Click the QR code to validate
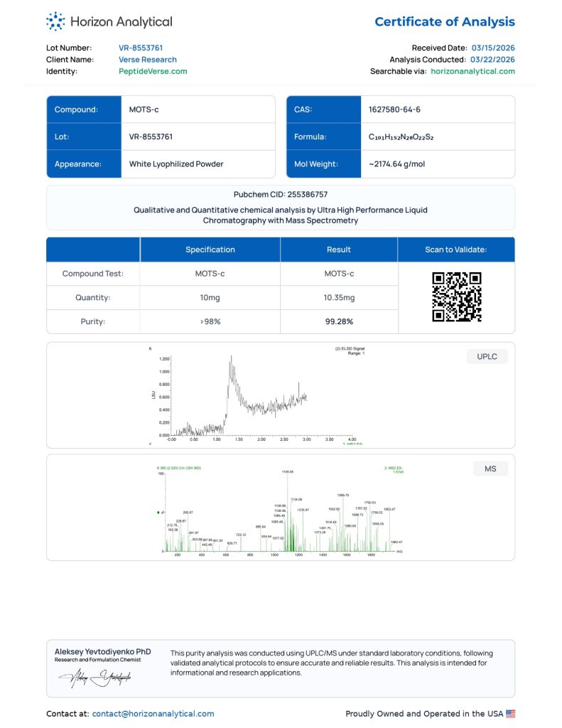Viewport: 562px width, 728px height. point(456,297)
